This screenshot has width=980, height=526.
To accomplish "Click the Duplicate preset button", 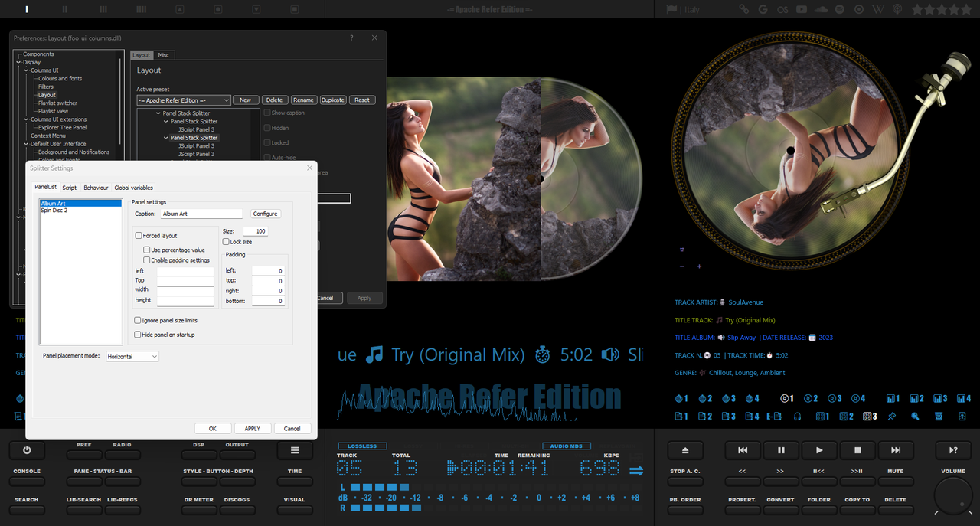I will [333, 100].
